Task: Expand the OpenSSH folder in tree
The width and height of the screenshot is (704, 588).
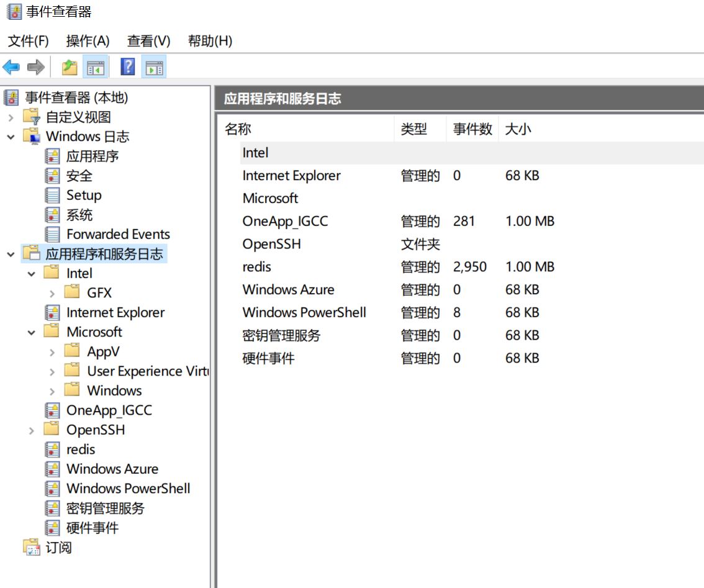Action: (32, 431)
